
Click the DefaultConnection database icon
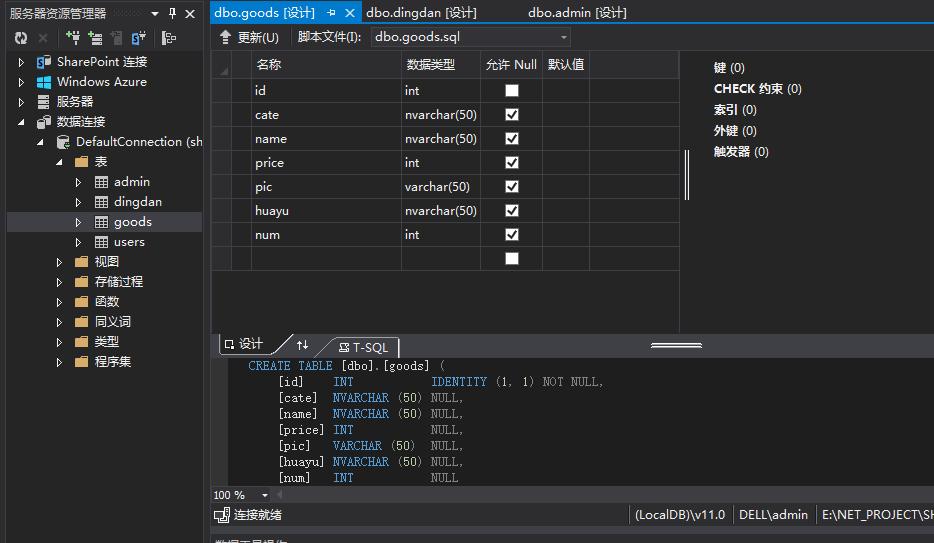point(63,142)
